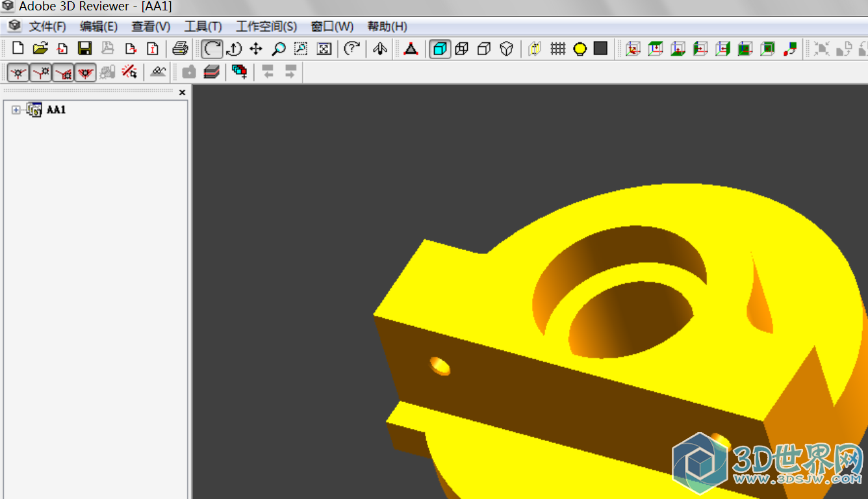This screenshot has width=868, height=499.
Task: Open the 工作空间(S) menu
Action: 266,26
